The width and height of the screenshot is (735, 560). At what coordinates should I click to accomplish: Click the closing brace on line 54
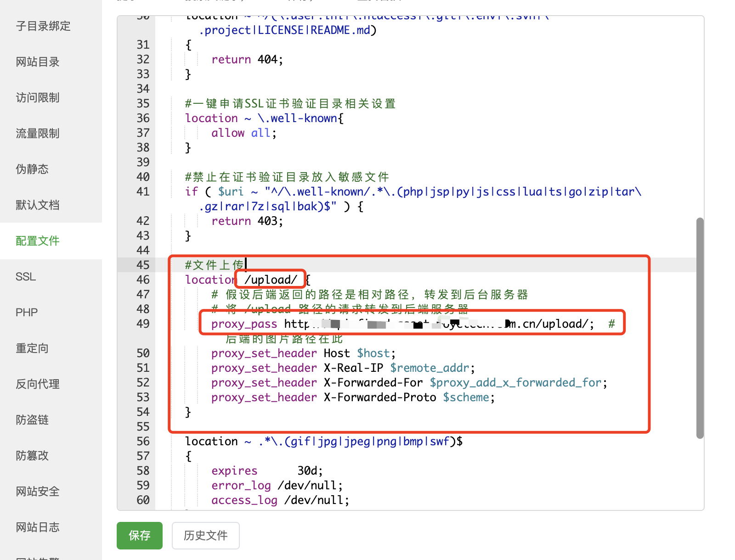[x=188, y=412]
